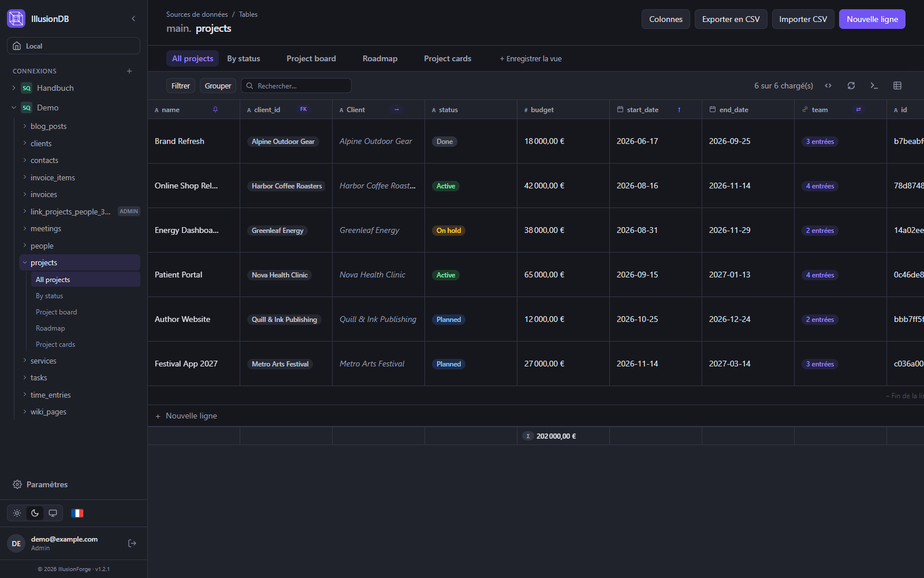The image size is (924, 578).
Task: Collapse the Demo connection
Action: pos(14,108)
